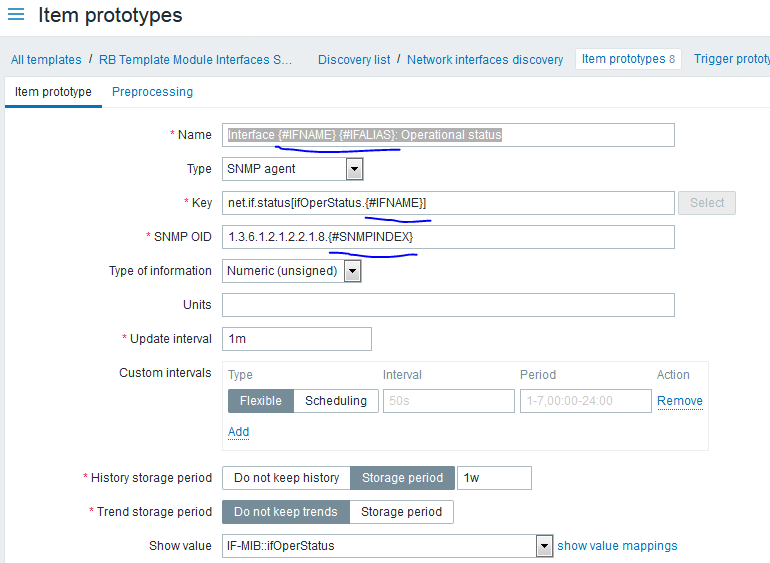Click the Add custom interval link
The height and width of the screenshot is (563, 770).
point(238,432)
